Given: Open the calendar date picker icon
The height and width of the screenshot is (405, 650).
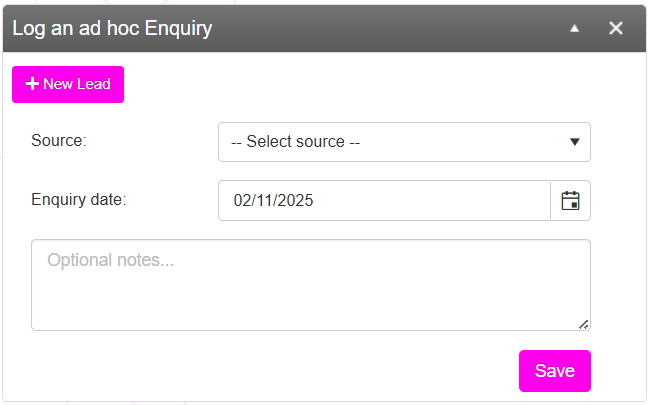Looking at the screenshot, I should (570, 200).
